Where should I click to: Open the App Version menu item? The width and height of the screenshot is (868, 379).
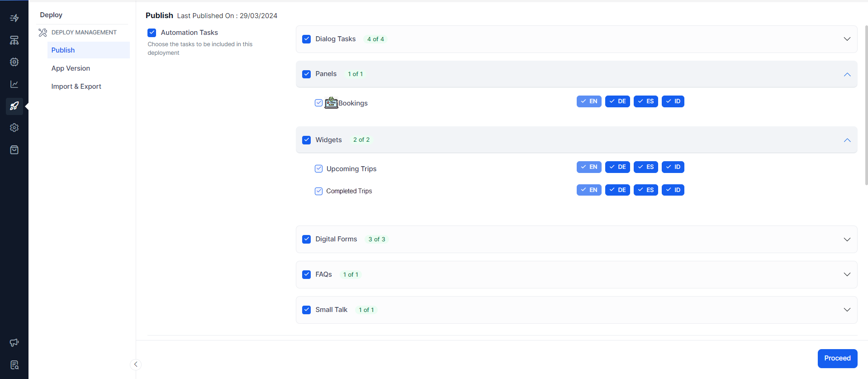(71, 68)
